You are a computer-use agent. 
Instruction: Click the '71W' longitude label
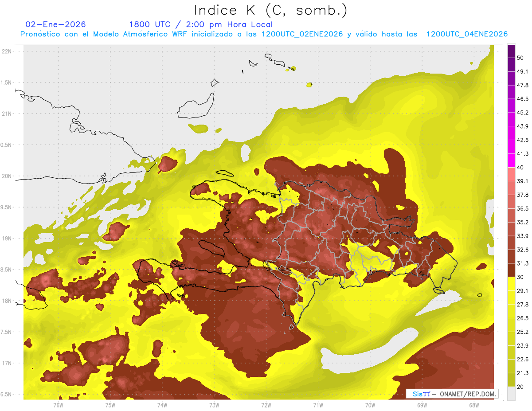tap(318, 405)
